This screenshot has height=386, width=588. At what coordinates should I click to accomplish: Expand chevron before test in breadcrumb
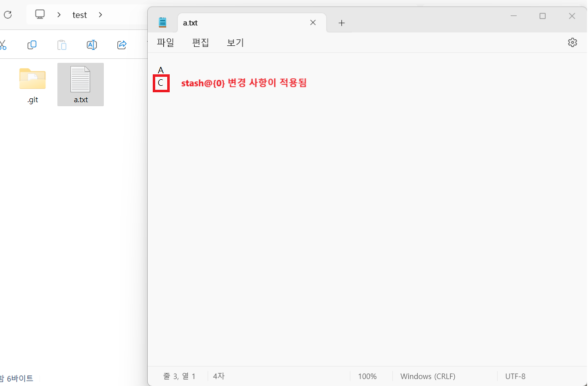(59, 14)
